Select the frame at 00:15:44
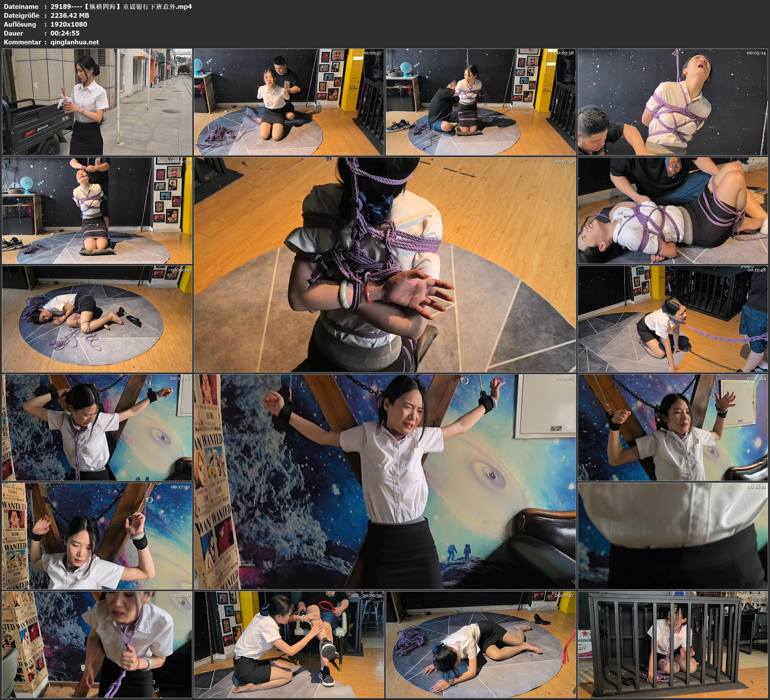 click(x=673, y=427)
